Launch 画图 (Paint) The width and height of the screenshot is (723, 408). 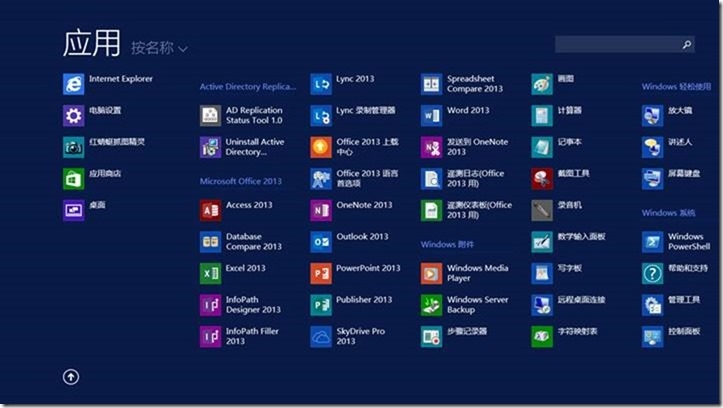click(553, 84)
